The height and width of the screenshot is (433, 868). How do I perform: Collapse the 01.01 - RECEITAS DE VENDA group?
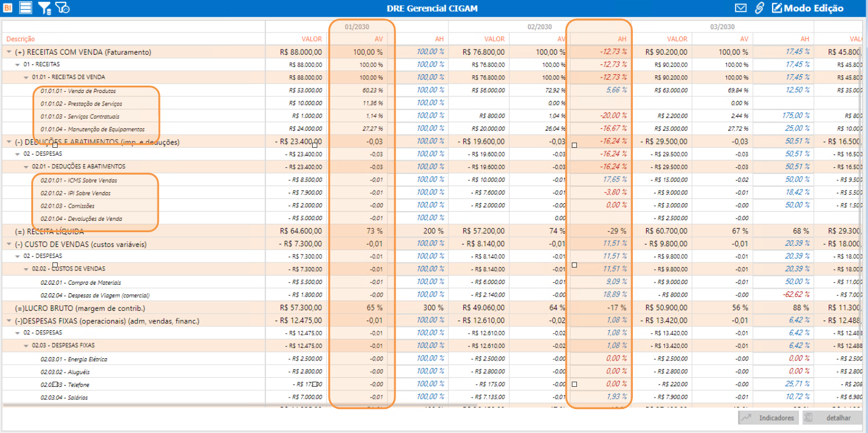pyautogui.click(x=26, y=77)
